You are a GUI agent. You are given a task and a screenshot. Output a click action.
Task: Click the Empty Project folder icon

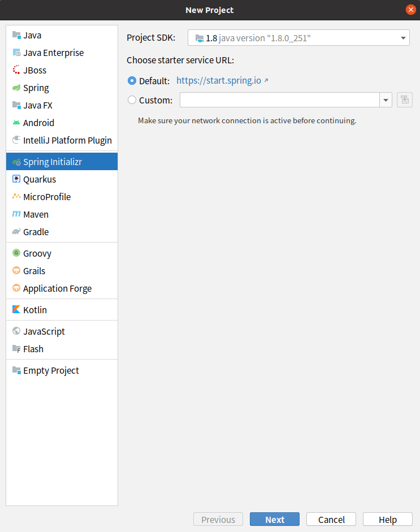(x=16, y=370)
